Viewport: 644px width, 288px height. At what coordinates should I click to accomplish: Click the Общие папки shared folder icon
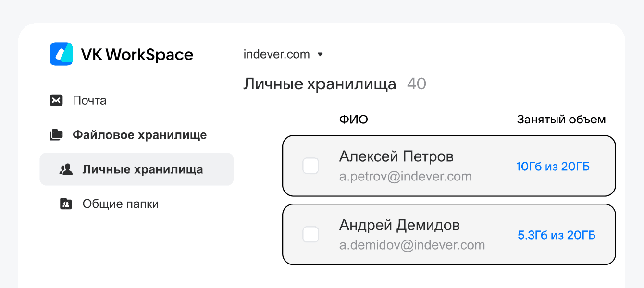pos(66,204)
